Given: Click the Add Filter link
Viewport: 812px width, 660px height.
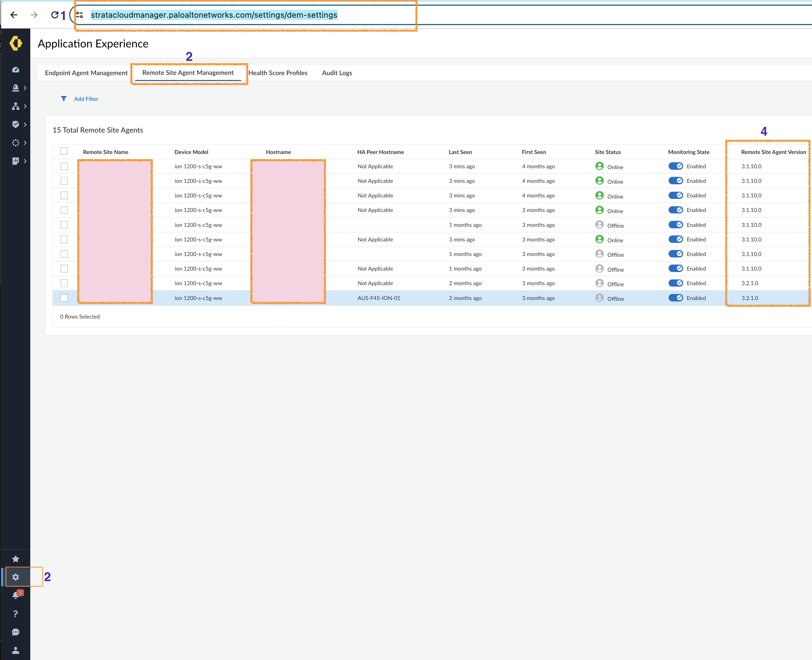Looking at the screenshot, I should click(x=86, y=99).
